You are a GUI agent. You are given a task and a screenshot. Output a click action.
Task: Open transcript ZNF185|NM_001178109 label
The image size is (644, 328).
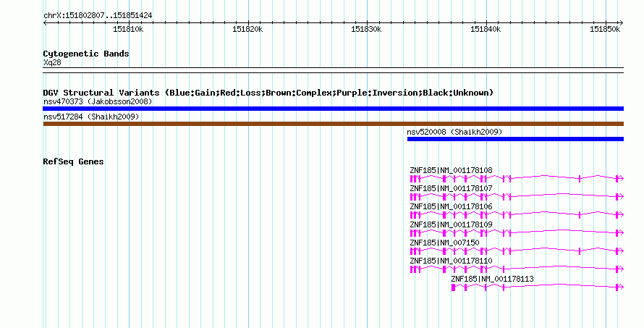(x=451, y=224)
